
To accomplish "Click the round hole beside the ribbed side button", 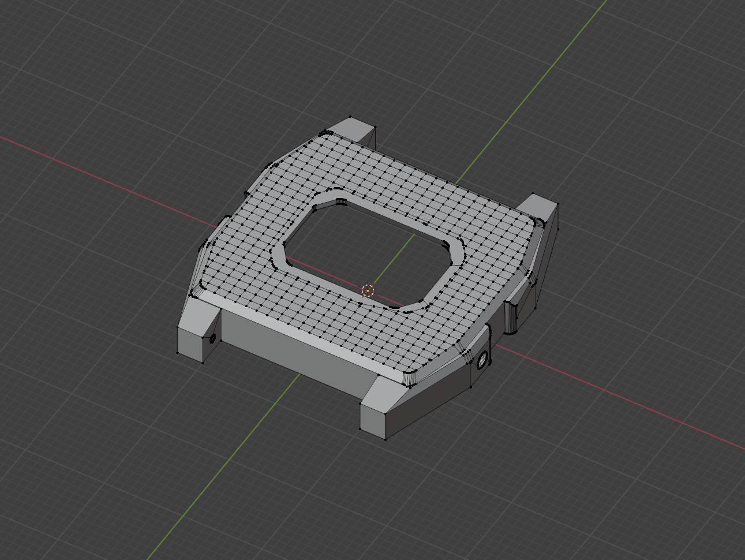I will click(483, 361).
